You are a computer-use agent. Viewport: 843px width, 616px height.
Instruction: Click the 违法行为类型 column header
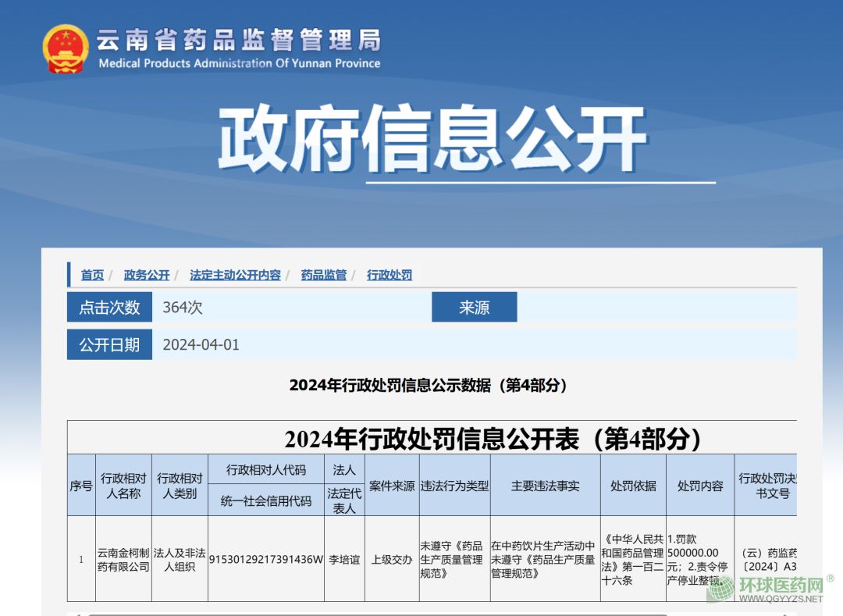tap(454, 486)
